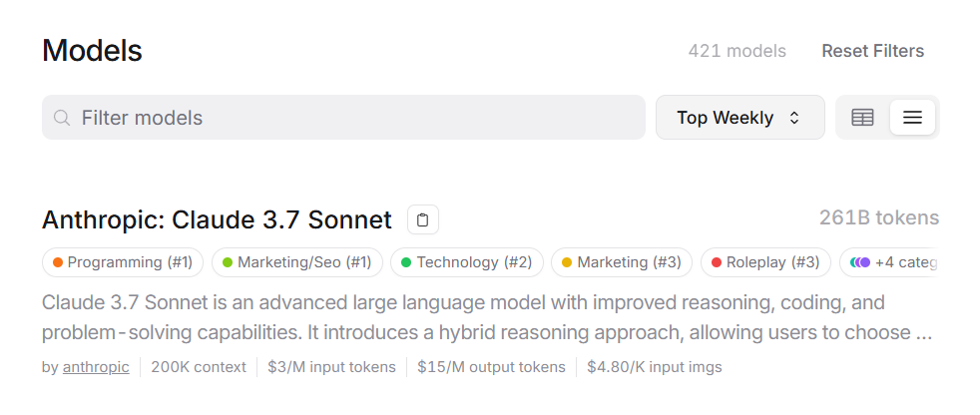Select the Roleplay (#3) category tag
Image resolution: width=980 pixels, height=415 pixels.
[765, 262]
